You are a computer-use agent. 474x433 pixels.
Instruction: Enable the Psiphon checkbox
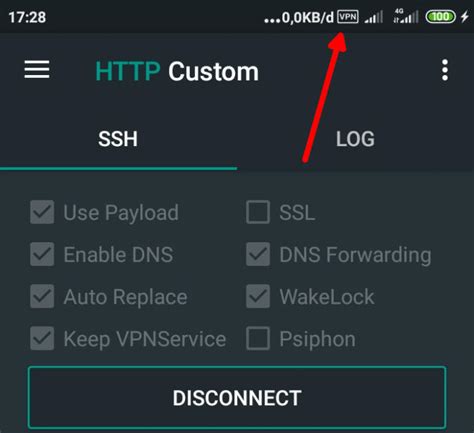(x=258, y=338)
